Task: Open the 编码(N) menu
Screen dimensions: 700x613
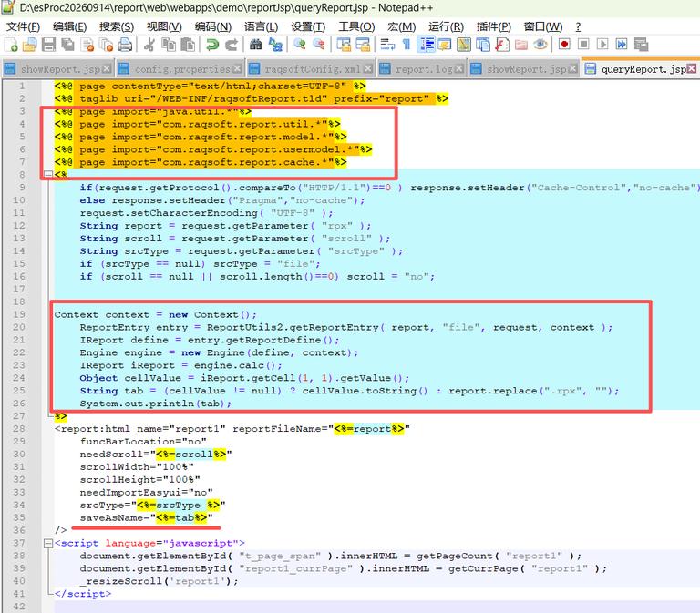Action: (x=213, y=26)
